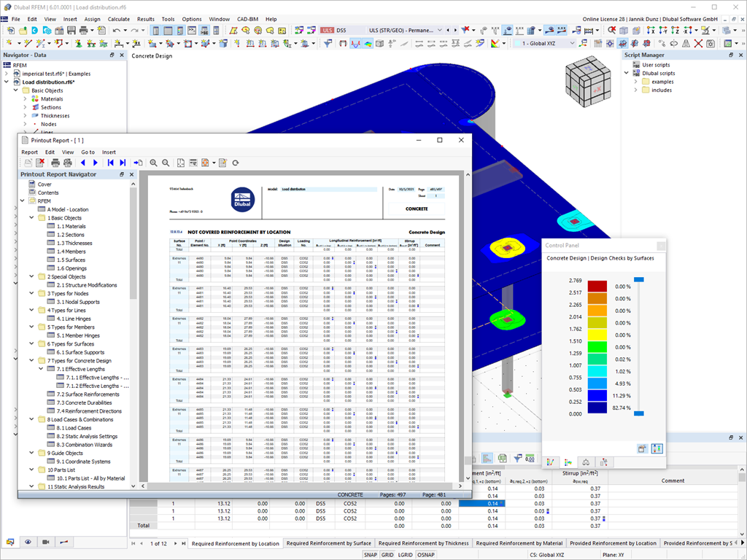
Task: Refresh the printout report via the circular arrow icon
Action: coord(235,162)
